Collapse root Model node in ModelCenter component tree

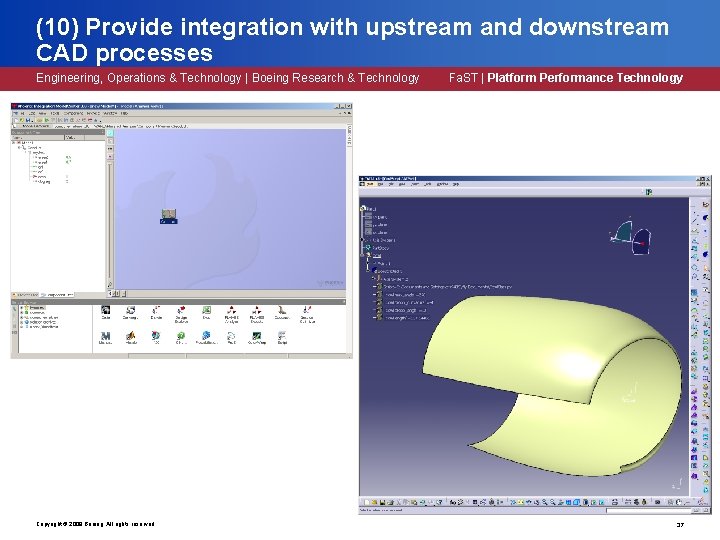14,143
